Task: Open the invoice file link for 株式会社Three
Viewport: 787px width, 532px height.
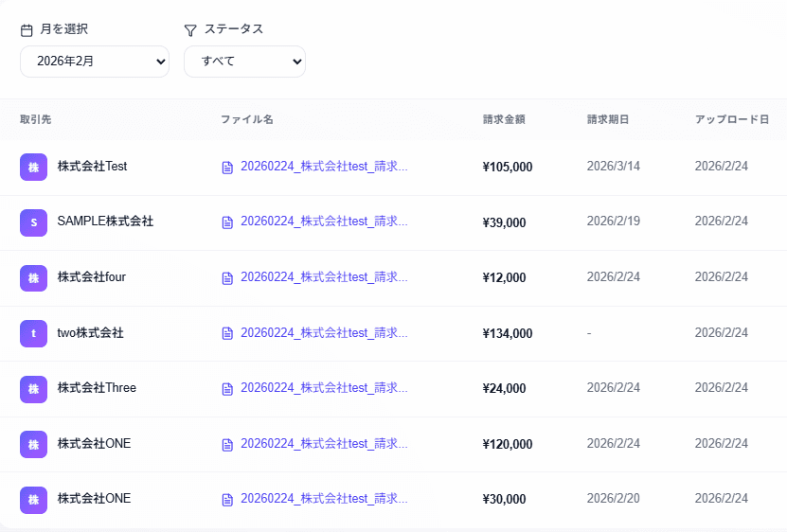Action: (324, 388)
